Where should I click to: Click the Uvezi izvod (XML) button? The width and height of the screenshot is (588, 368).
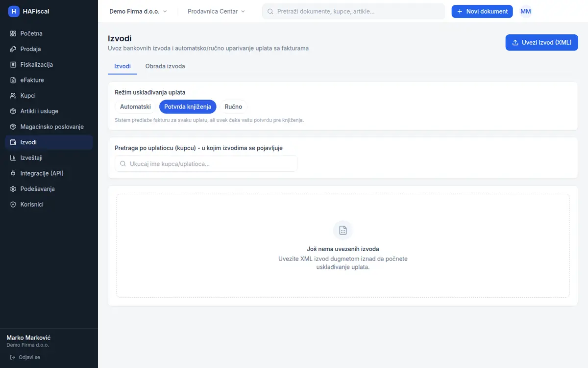coord(541,42)
